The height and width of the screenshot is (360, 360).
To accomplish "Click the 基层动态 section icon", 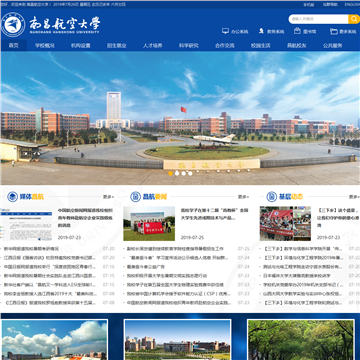I will click(272, 197).
